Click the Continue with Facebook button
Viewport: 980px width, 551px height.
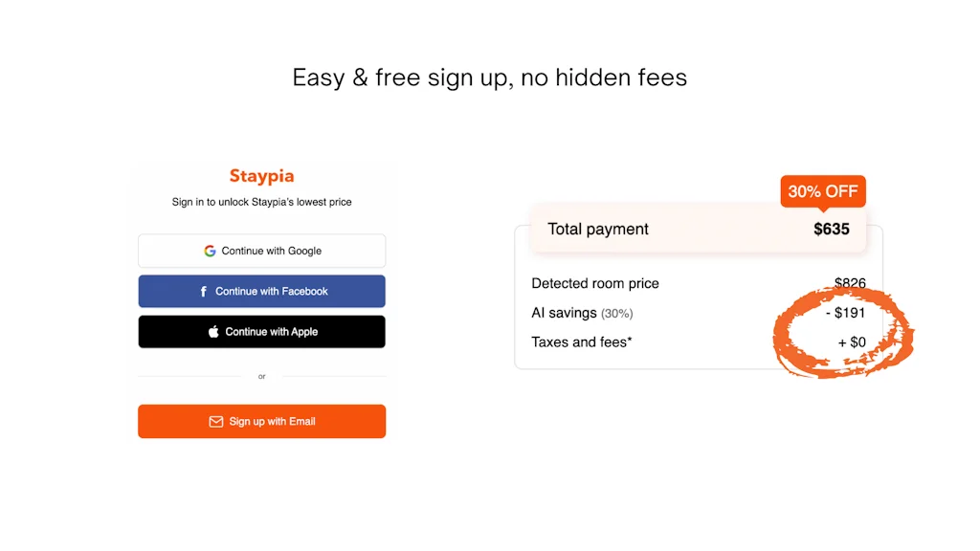[x=261, y=291]
